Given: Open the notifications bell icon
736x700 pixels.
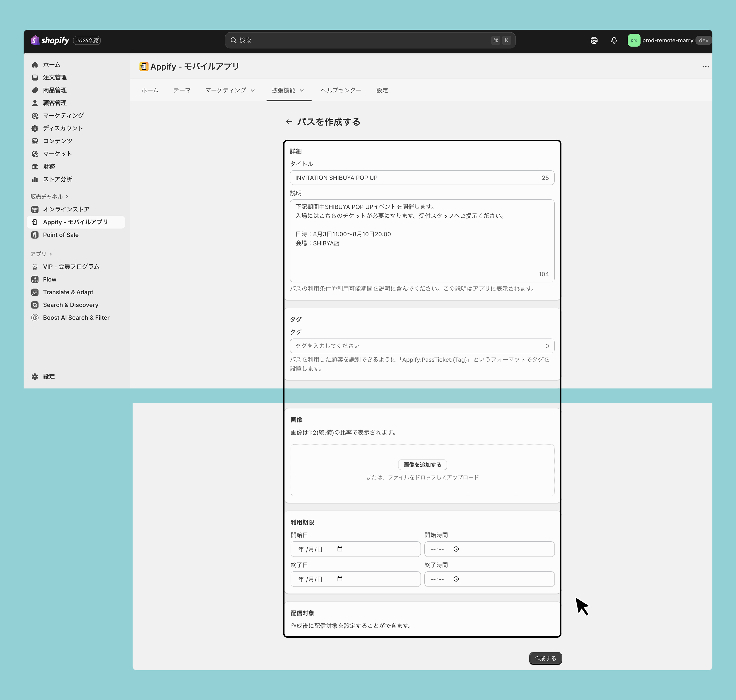Looking at the screenshot, I should pos(614,40).
